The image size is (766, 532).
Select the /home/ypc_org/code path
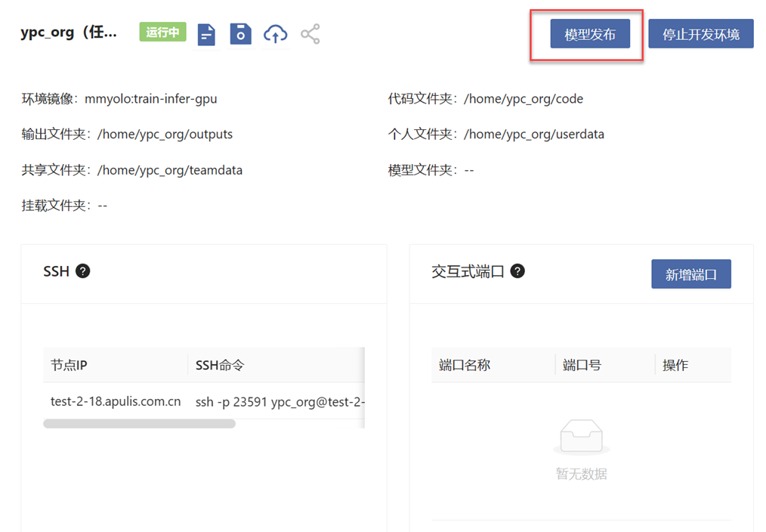pyautogui.click(x=524, y=99)
